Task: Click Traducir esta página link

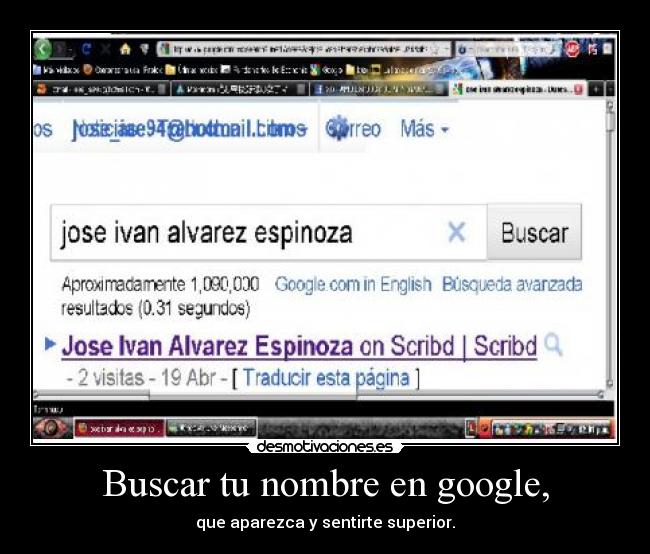Action: (326, 378)
